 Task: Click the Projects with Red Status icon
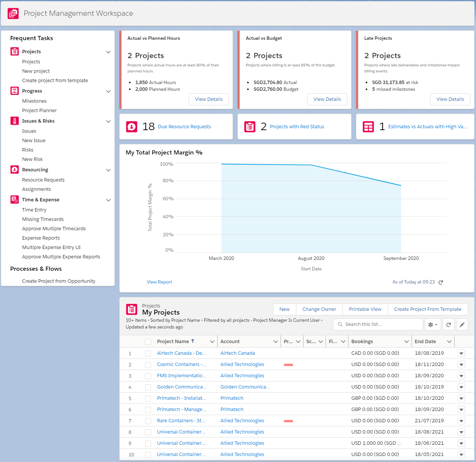250,127
